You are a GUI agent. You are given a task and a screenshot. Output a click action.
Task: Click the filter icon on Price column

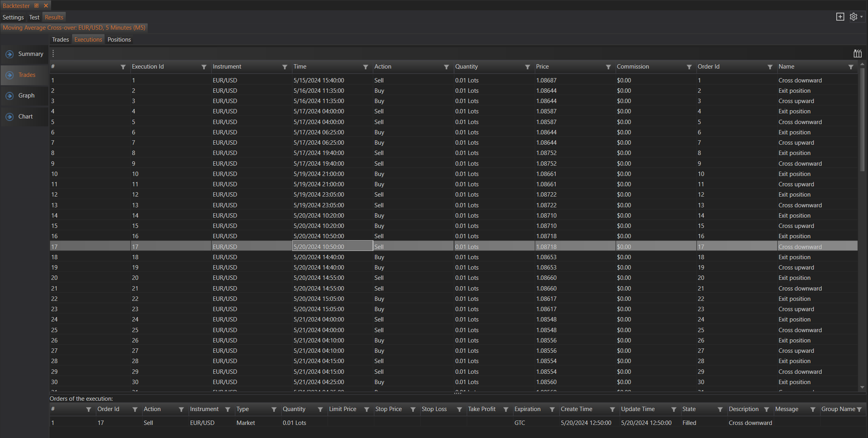click(x=608, y=67)
